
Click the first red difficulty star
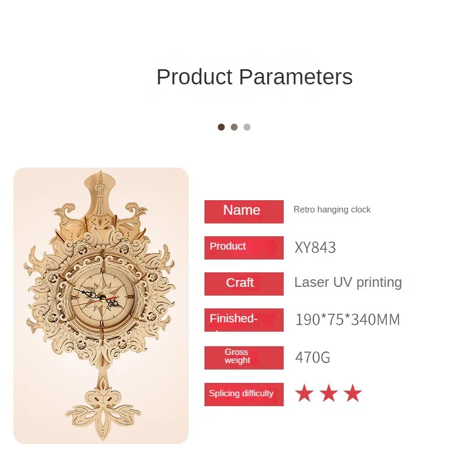pyautogui.click(x=304, y=393)
